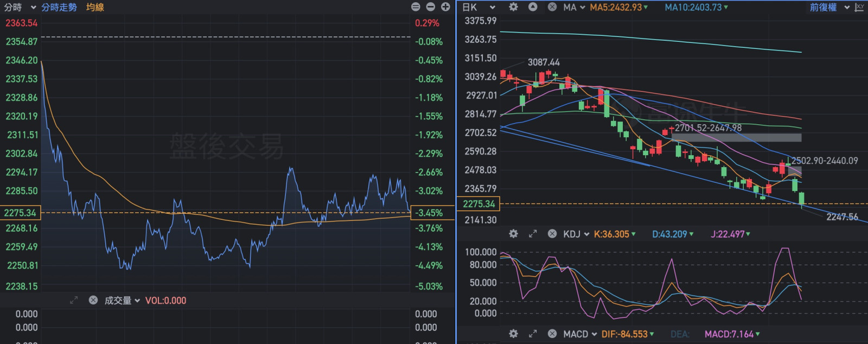Remove the MA indicator with X icon
The height and width of the screenshot is (344, 868).
point(552,7)
